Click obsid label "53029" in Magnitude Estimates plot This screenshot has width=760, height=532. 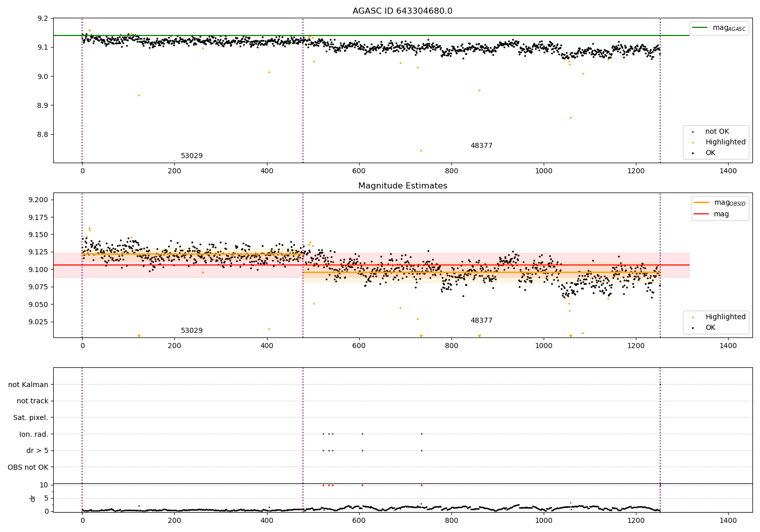[x=192, y=331]
